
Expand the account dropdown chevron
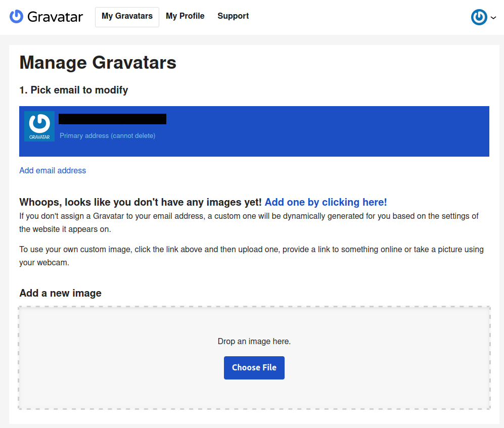coord(493,18)
